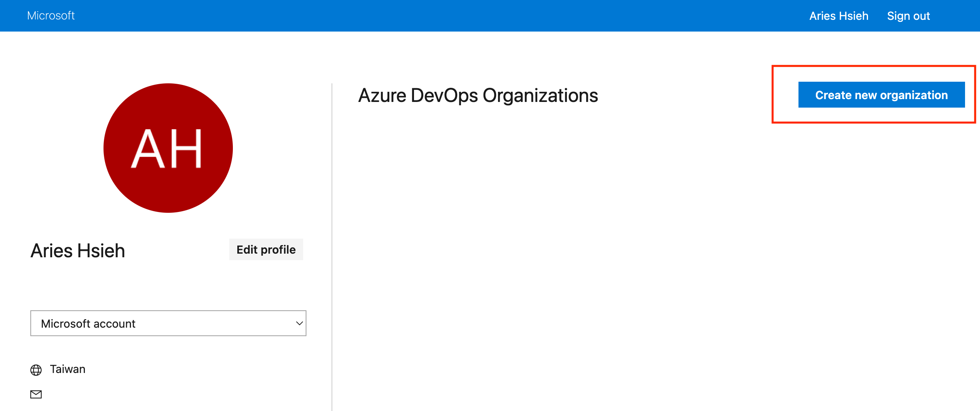Click the blue header bar's empty middle
This screenshot has width=980, height=411.
445,16
